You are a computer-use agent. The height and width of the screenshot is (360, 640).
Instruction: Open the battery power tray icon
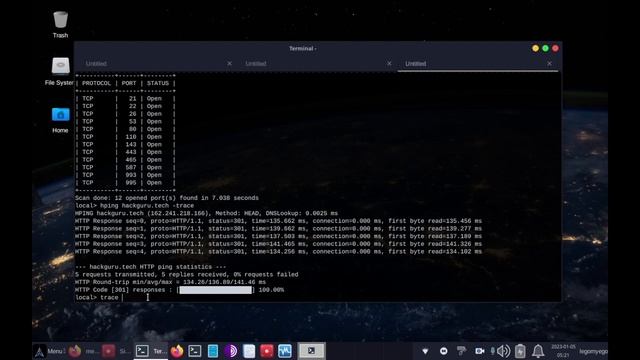tap(520, 351)
